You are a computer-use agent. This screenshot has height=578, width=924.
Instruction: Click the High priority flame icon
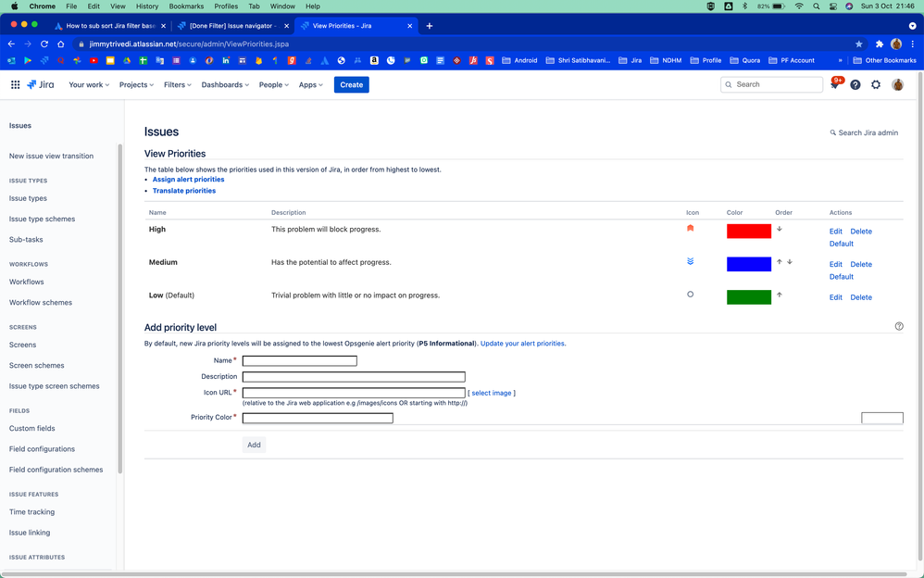[690, 229]
